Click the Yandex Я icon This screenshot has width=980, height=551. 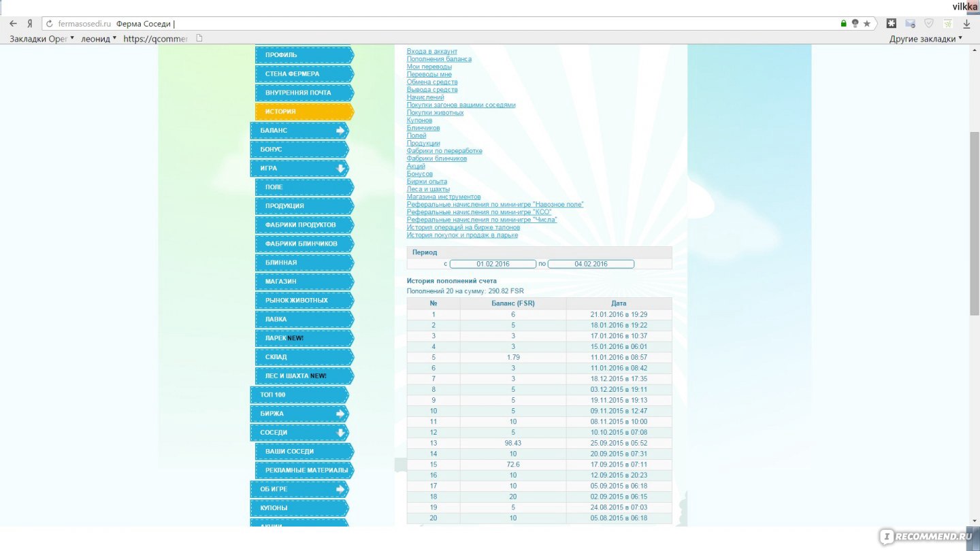30,23
